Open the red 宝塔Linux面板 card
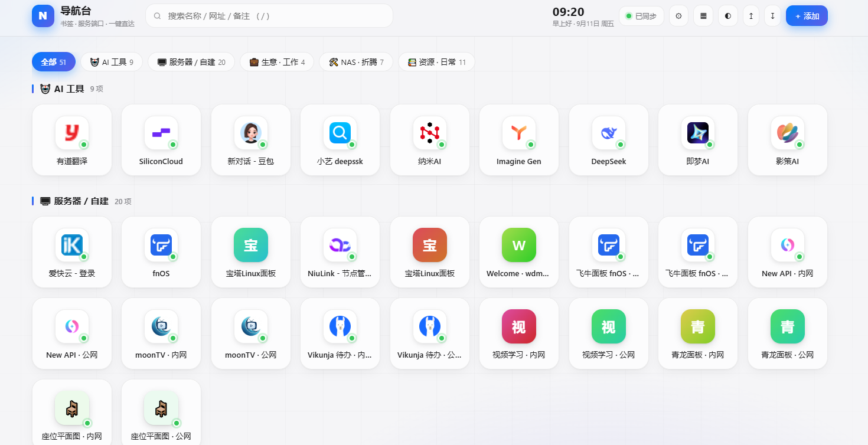The height and width of the screenshot is (445, 868). tap(430, 252)
